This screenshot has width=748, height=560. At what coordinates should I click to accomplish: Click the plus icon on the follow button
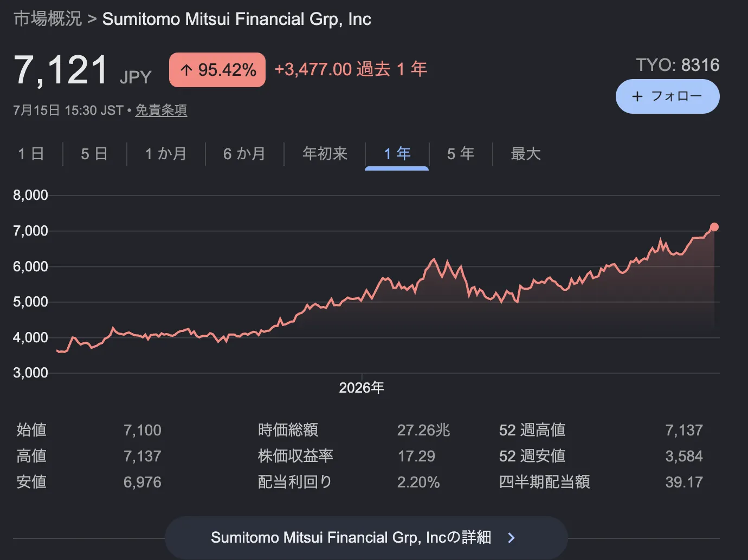click(637, 96)
